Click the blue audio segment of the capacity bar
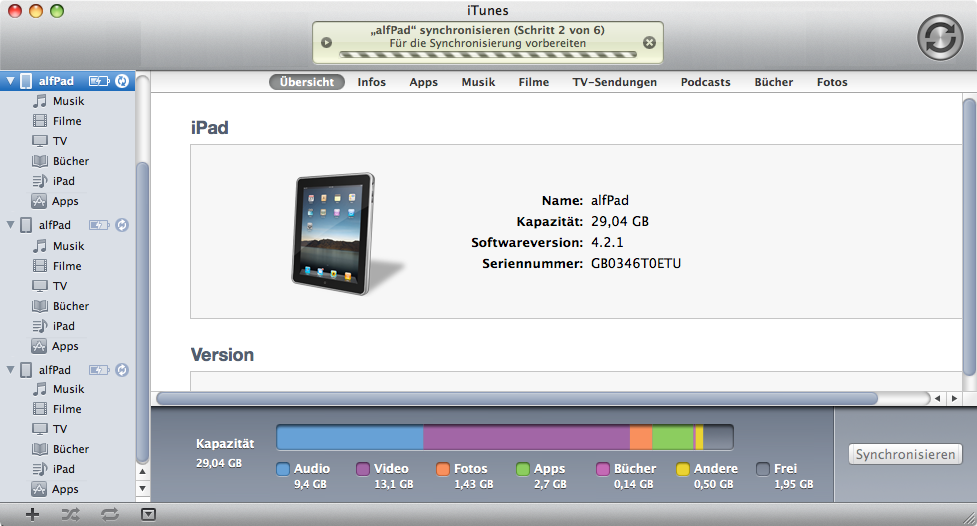Viewport: 977px width, 526px height. click(x=350, y=438)
